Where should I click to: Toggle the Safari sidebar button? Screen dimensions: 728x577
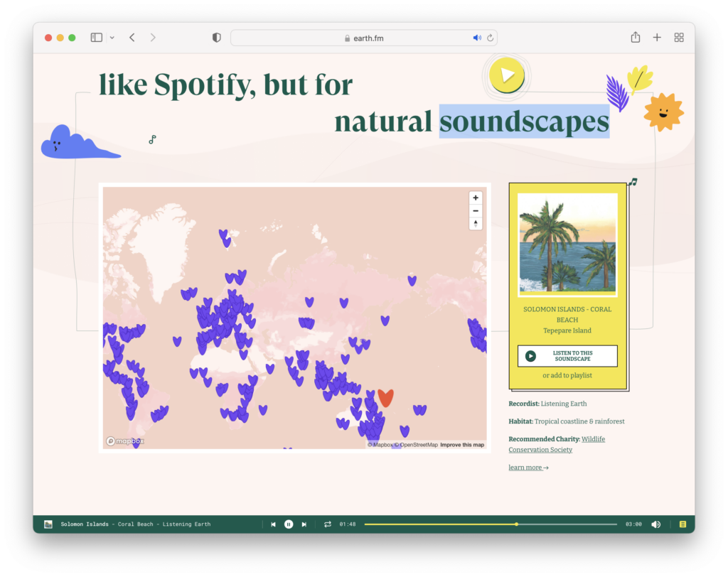tap(96, 38)
